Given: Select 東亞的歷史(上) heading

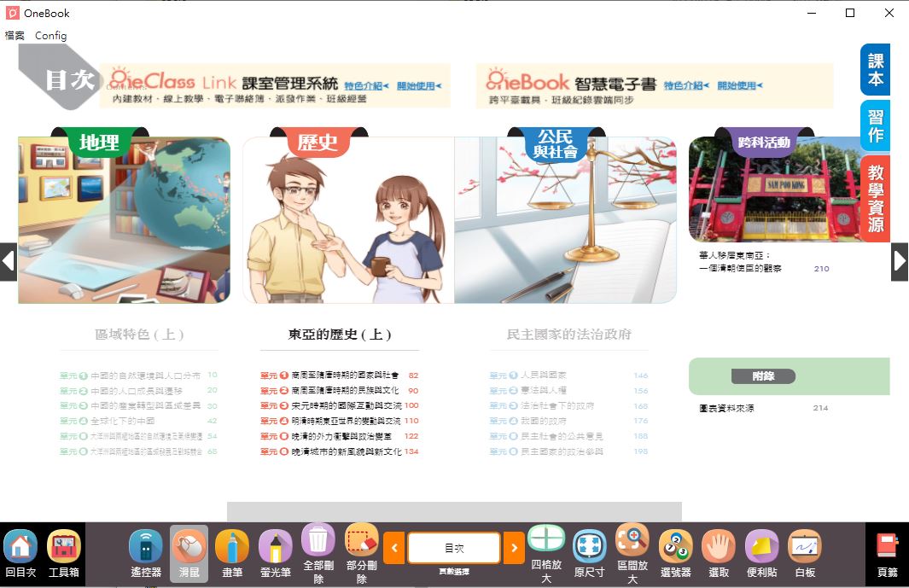Looking at the screenshot, I should 340,334.
